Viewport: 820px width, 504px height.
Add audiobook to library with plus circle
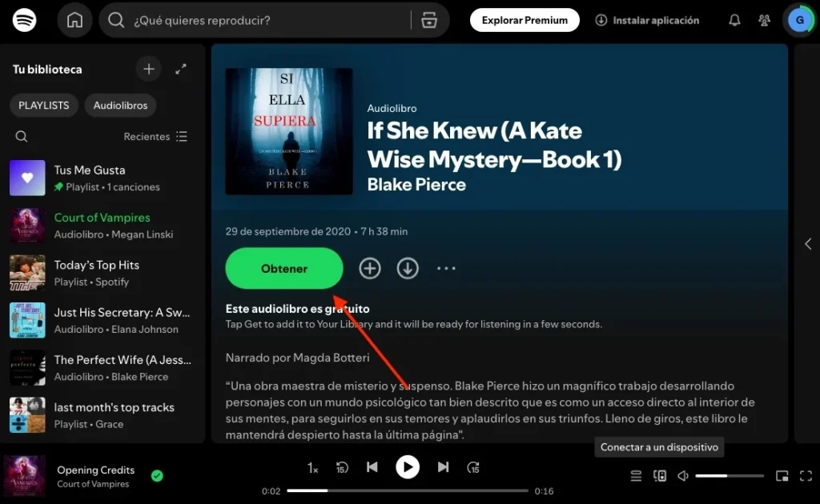click(x=370, y=269)
